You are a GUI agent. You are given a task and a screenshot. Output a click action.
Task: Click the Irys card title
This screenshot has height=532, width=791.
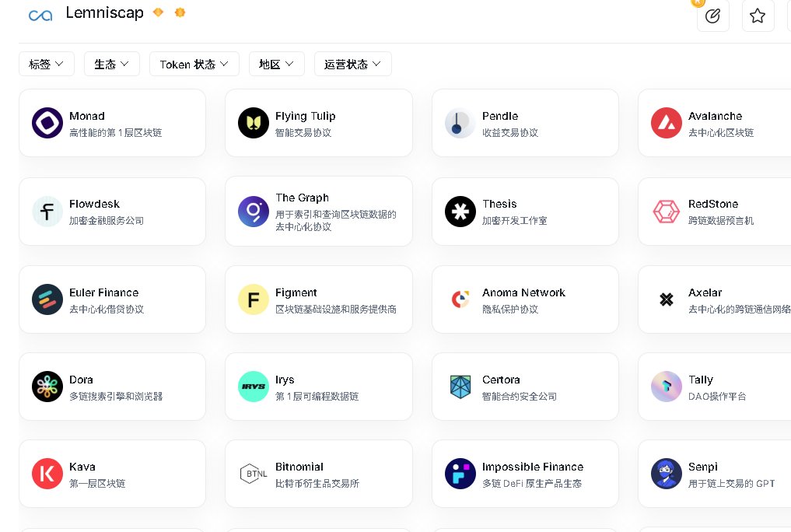click(285, 380)
